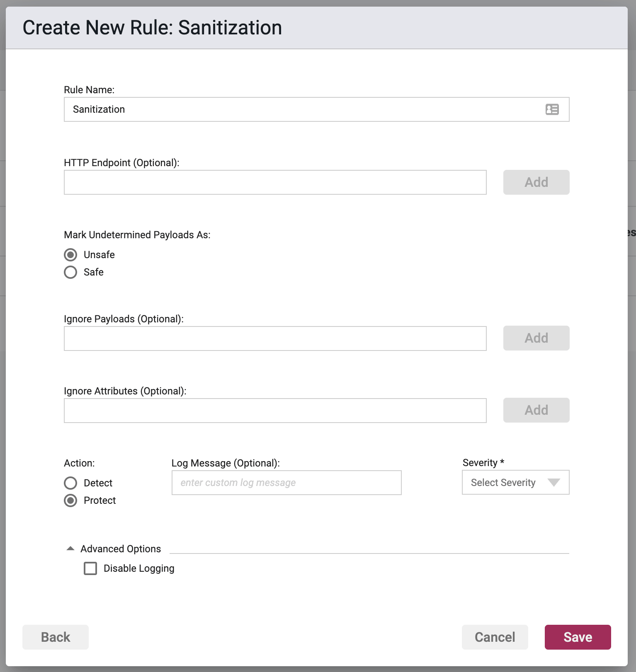
Task: Enable the Disable Logging checkbox
Action: [x=90, y=568]
